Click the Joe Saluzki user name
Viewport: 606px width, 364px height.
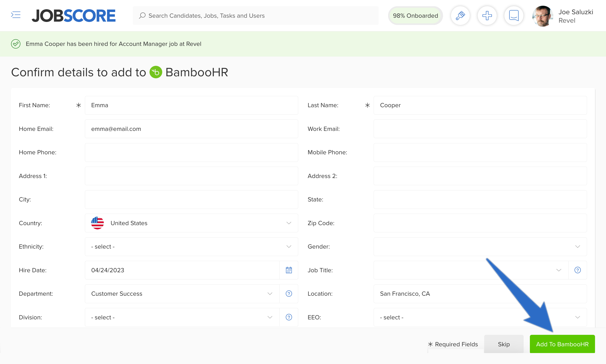[x=576, y=12]
